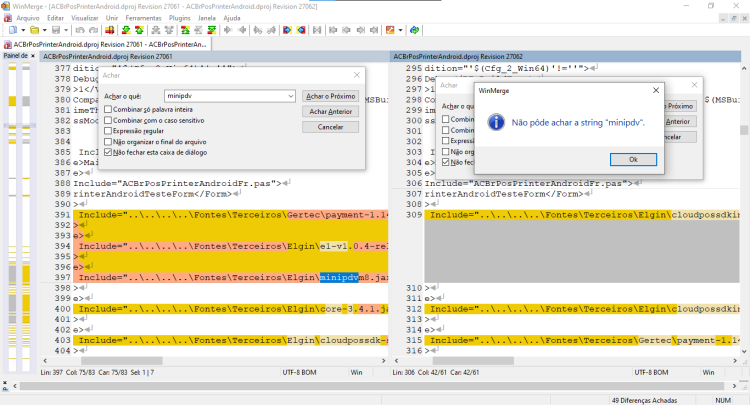Click the Copy Right toolbar icon
This screenshot has height=405, width=750.
[228, 30]
